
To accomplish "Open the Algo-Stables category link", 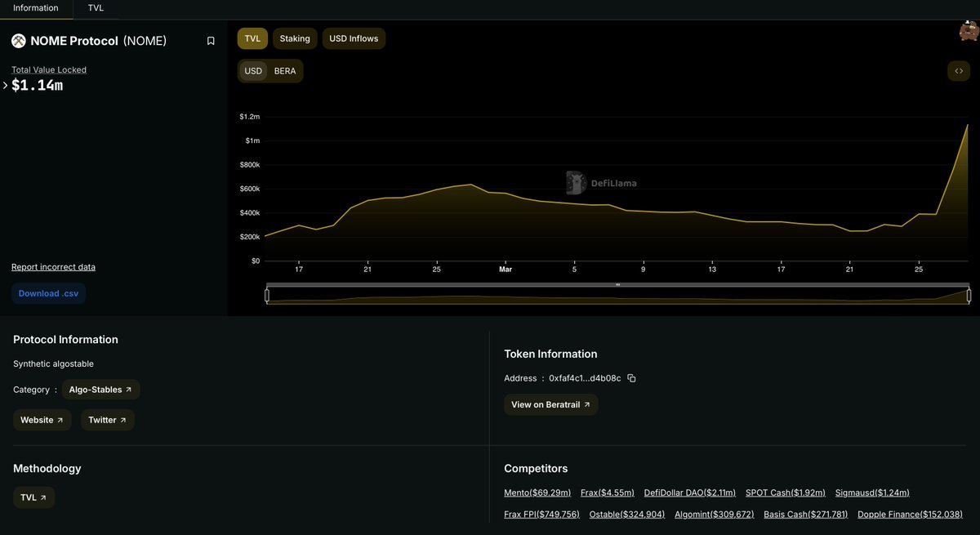I will (x=101, y=390).
